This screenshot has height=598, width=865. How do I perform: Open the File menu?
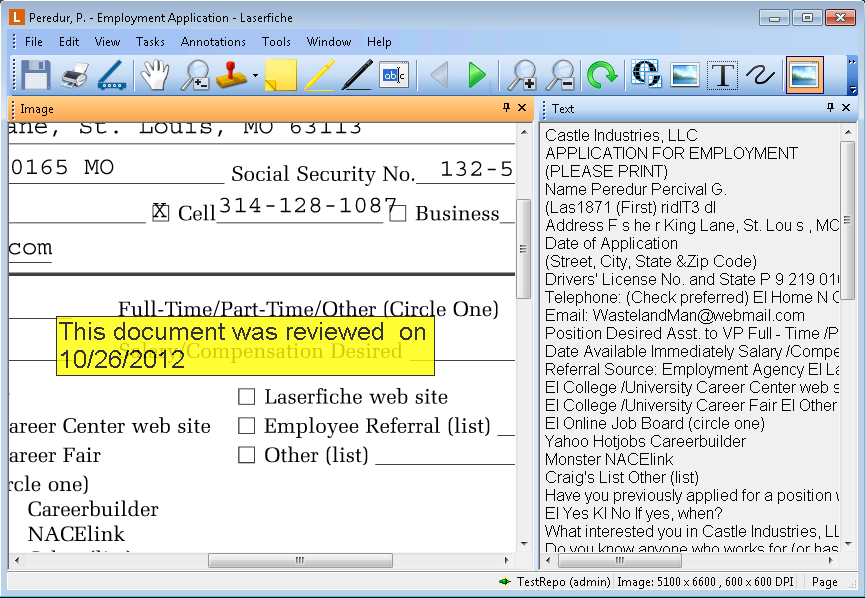[x=34, y=42]
